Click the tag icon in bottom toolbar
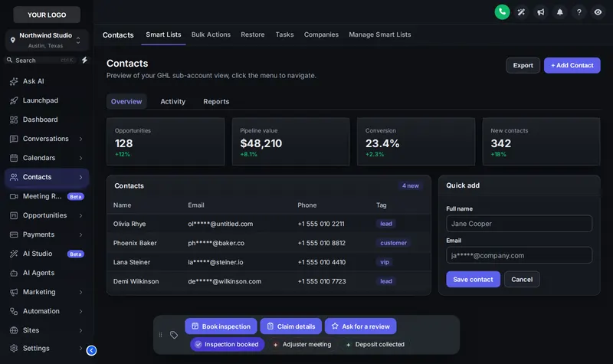 coord(174,335)
